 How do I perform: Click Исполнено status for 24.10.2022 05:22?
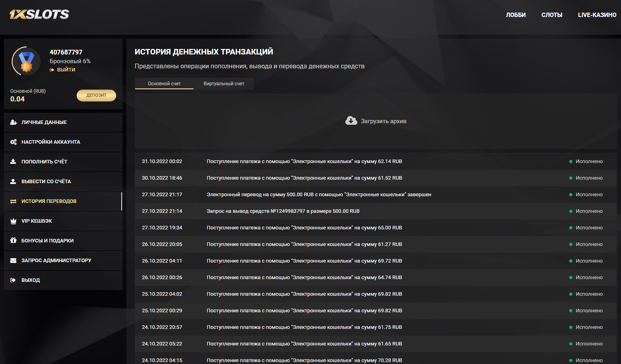(x=589, y=344)
